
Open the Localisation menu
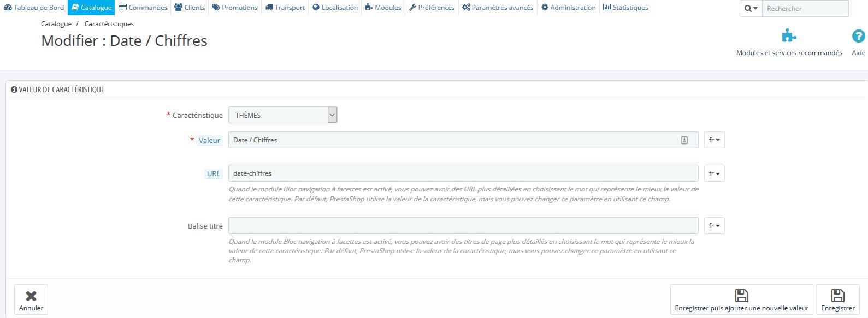click(x=335, y=8)
